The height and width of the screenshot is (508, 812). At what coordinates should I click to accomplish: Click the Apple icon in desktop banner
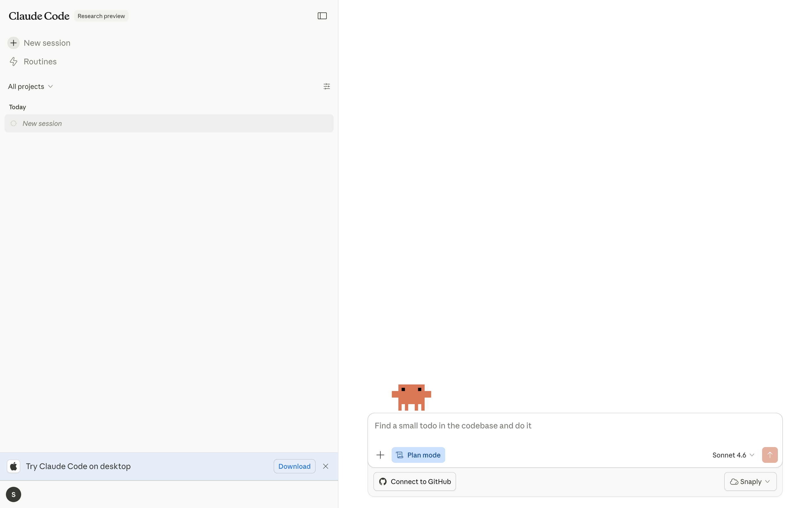14,466
